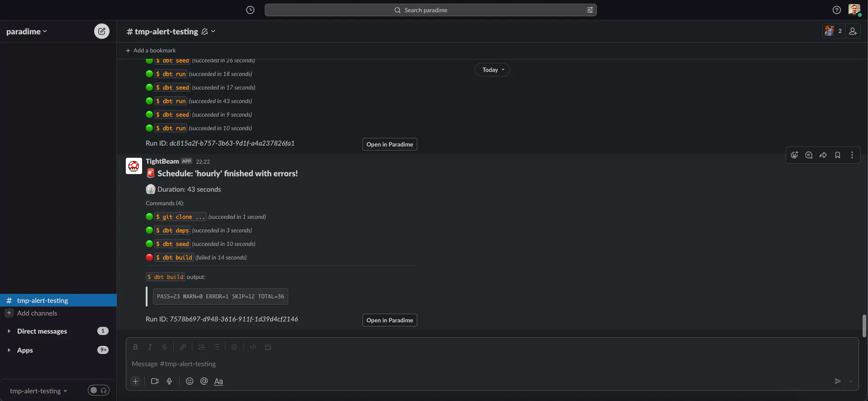This screenshot has height=401, width=868.
Task: Record an audio clip
Action: (169, 381)
